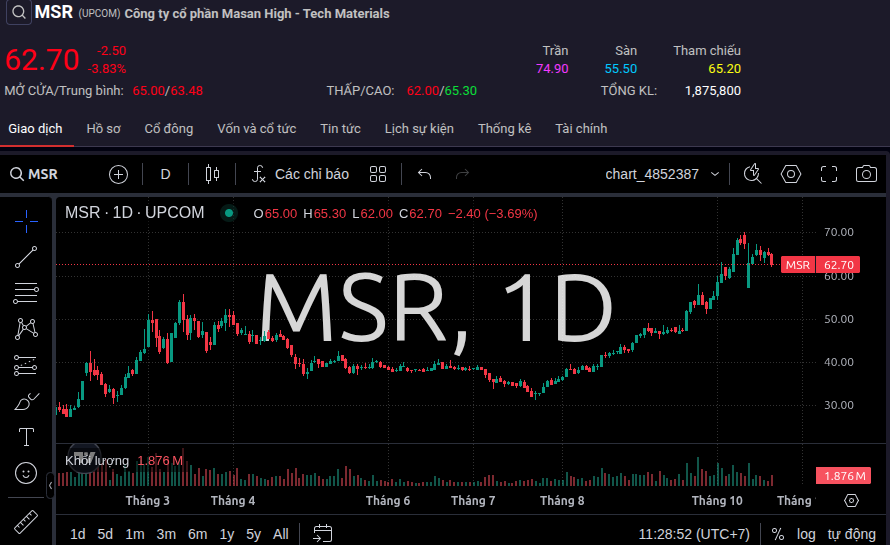Open time axis settings gear icon

(x=851, y=501)
